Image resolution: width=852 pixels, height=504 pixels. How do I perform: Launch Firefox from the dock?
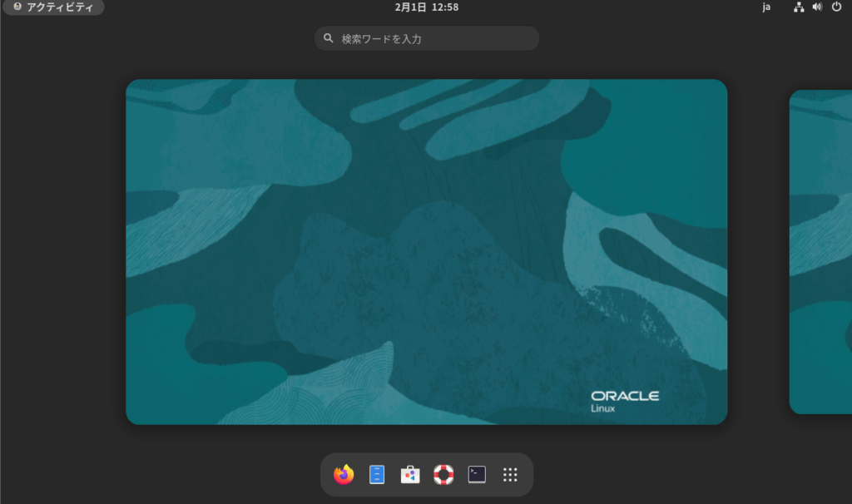click(344, 474)
